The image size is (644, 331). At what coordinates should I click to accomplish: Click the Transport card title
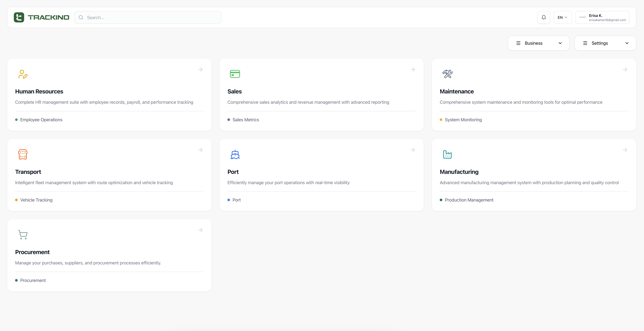(x=28, y=172)
